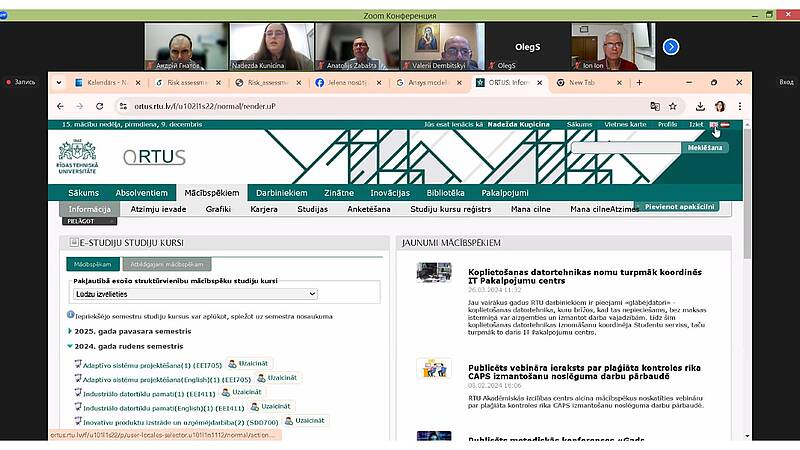This screenshot has height=450, width=800.
Task: Switch language using English flag icon
Action: click(x=714, y=124)
